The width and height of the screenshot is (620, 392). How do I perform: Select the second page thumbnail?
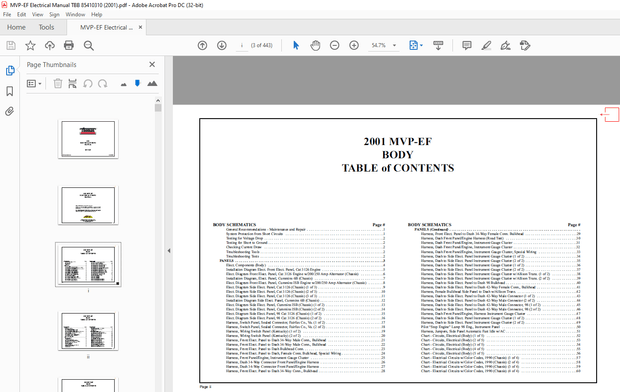tap(88, 205)
